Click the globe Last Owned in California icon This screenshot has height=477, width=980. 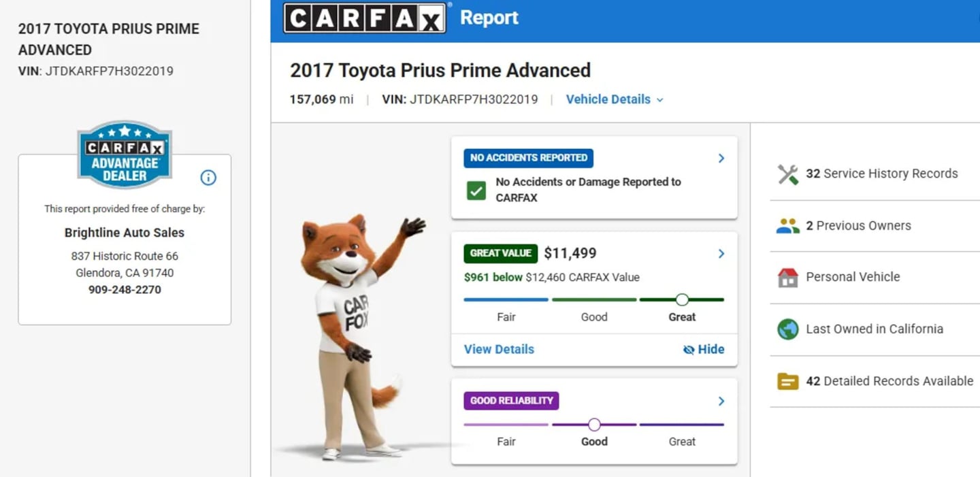point(787,329)
